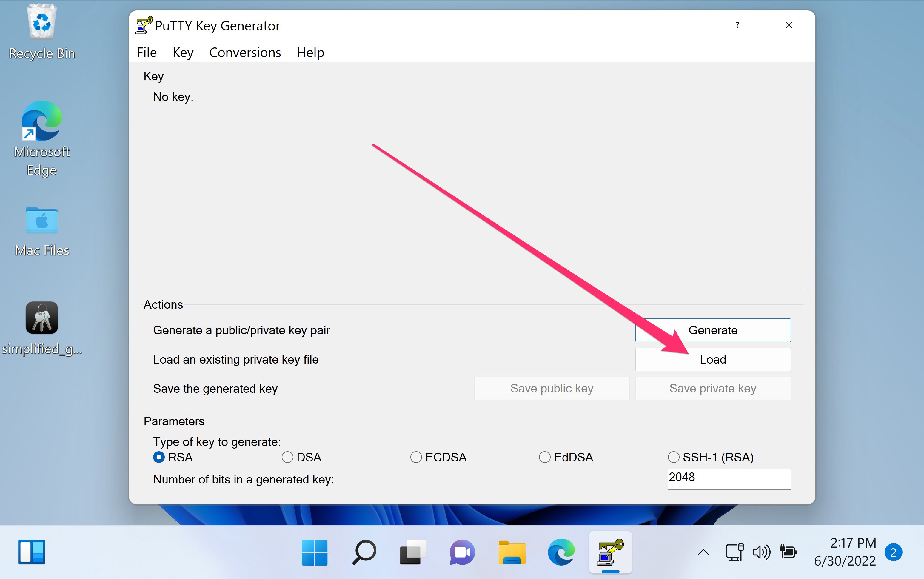
Task: Select the EdDSA key type
Action: click(566, 457)
